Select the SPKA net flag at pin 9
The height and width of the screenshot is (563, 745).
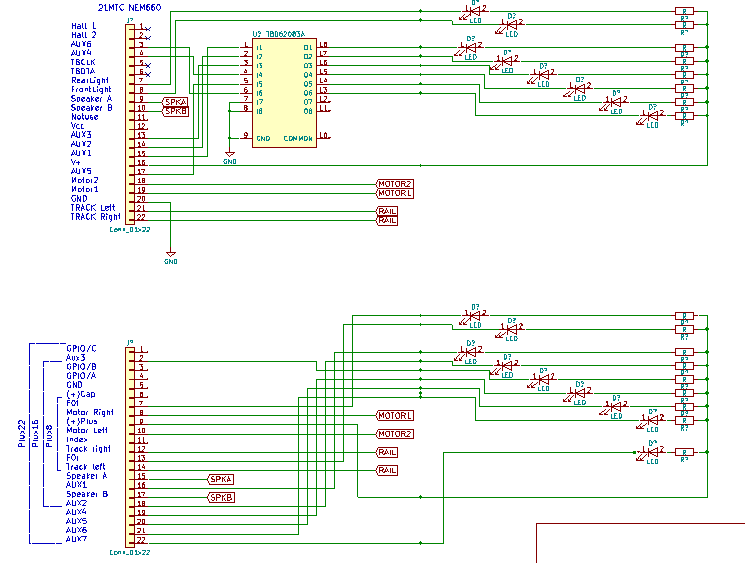[175, 102]
